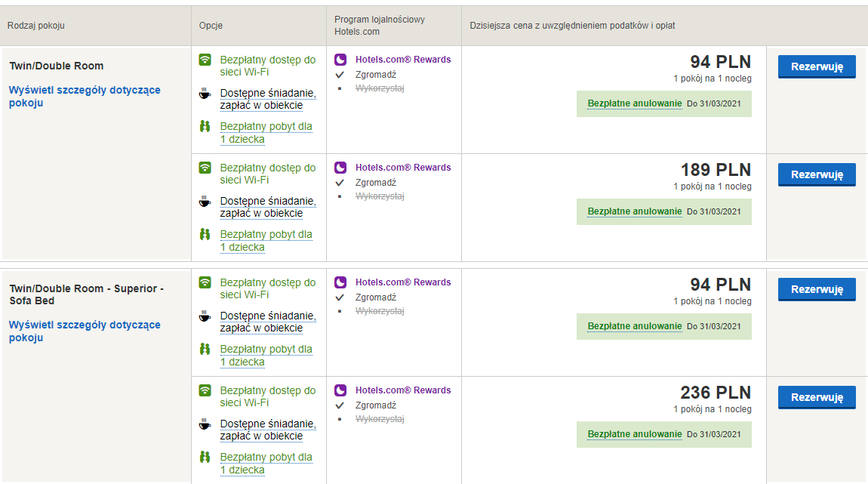Click the Wi-Fi icon in the 236 PLN offer
868x484 pixels.
pyautogui.click(x=205, y=390)
